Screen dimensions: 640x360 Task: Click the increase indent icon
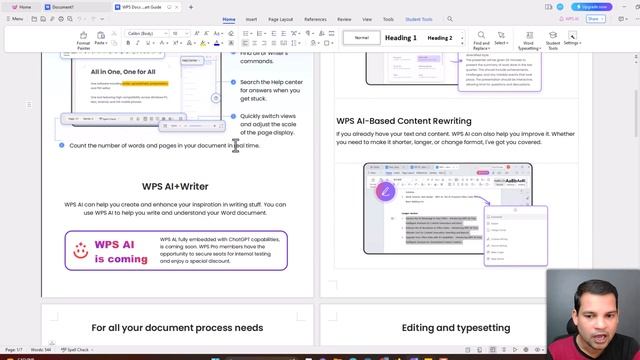click(x=283, y=33)
